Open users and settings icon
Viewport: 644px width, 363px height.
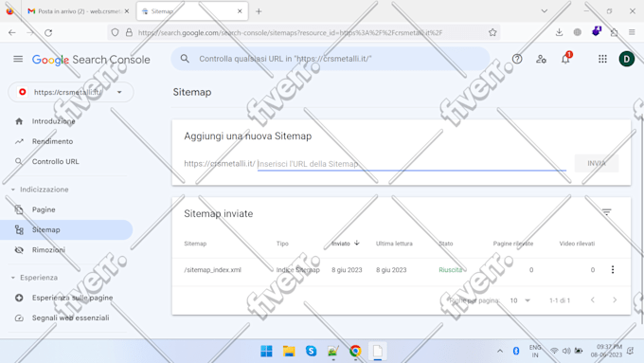[541, 59]
